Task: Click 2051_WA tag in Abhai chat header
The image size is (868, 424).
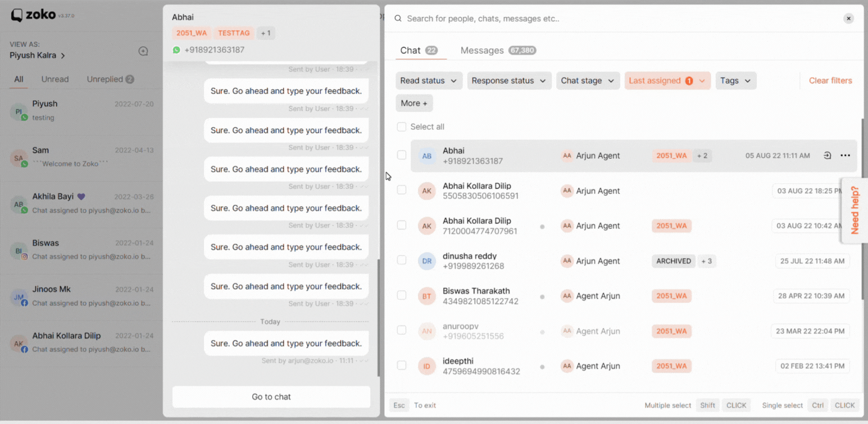Action: [x=192, y=33]
